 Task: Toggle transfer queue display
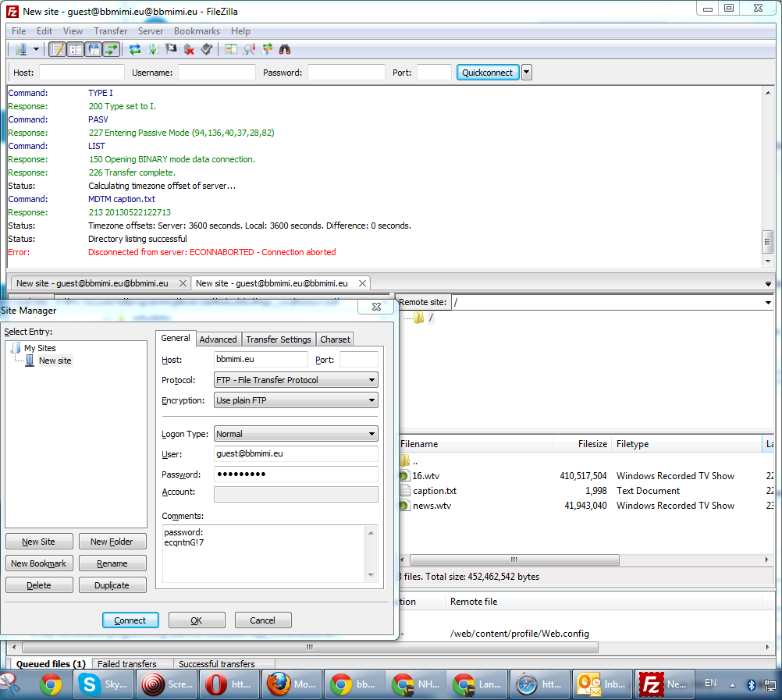(x=112, y=49)
